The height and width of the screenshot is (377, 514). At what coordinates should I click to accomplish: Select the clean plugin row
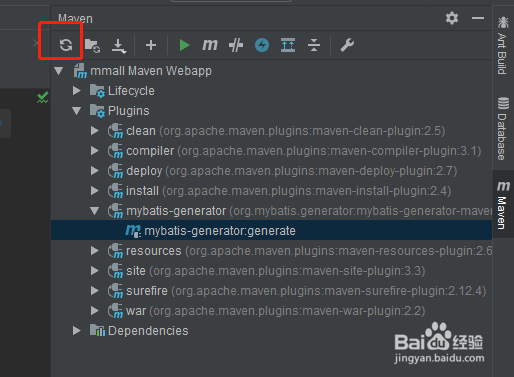pyautogui.click(x=271, y=131)
